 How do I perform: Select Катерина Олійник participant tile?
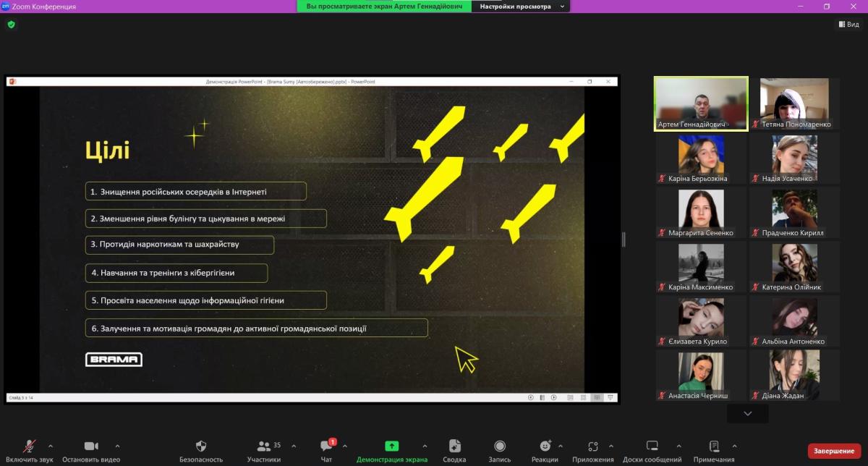pyautogui.click(x=794, y=267)
